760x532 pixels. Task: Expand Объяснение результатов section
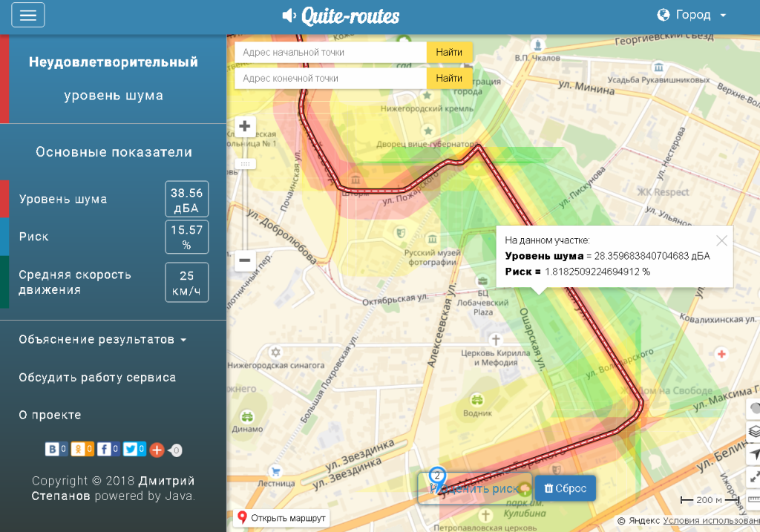pyautogui.click(x=102, y=340)
